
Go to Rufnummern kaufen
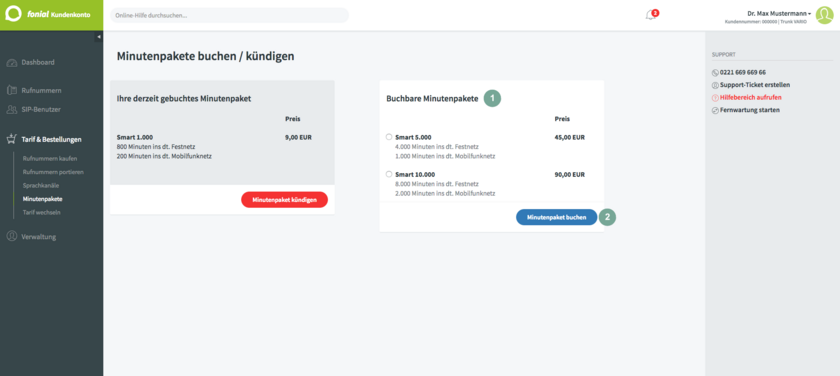50,159
